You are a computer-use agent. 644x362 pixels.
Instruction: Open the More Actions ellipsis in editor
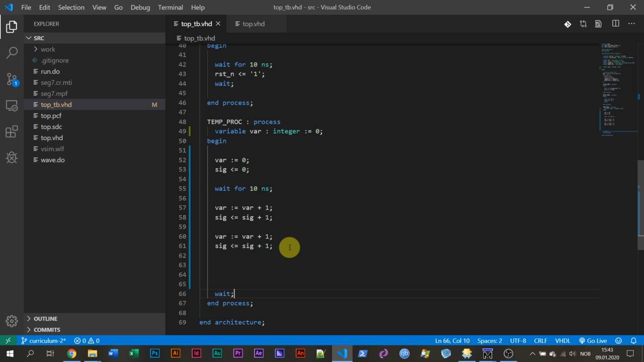[632, 24]
